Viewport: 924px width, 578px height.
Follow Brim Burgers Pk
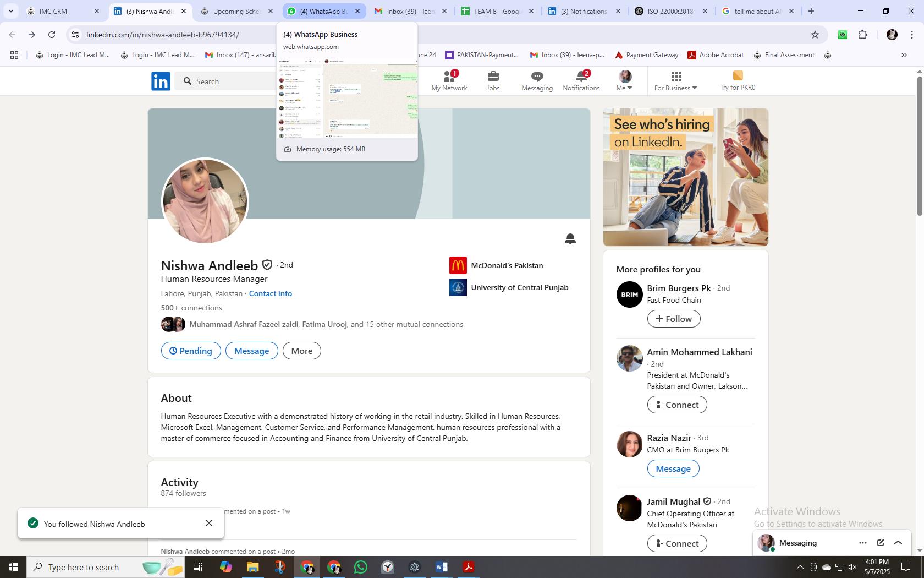coord(674,319)
